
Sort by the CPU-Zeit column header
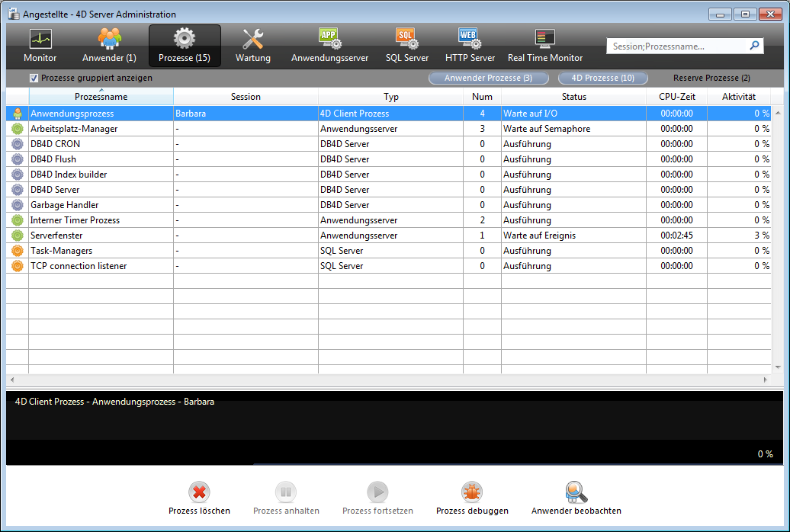coord(676,97)
